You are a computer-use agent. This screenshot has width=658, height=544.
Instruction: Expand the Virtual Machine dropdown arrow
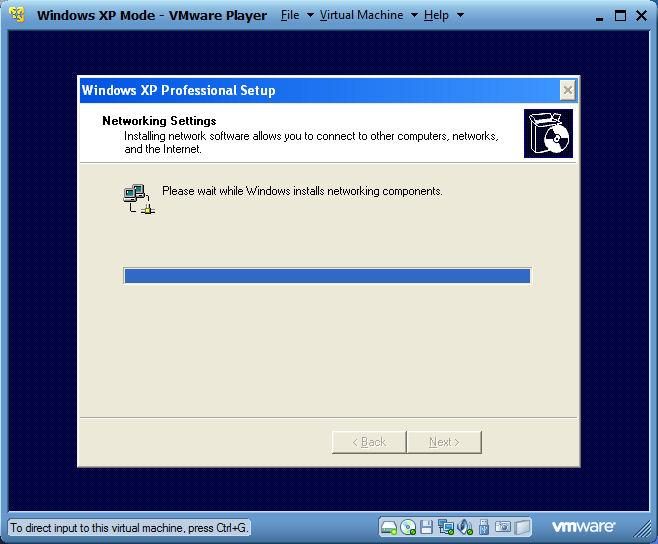(x=414, y=15)
